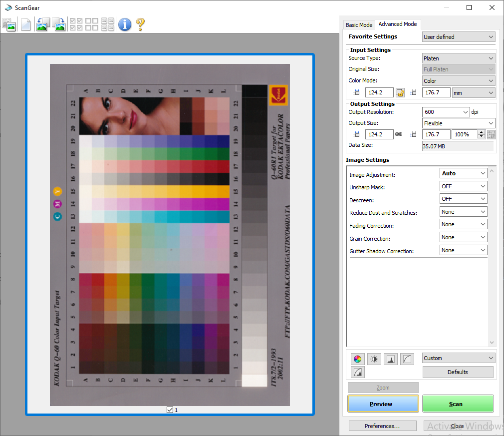Open Reduce Dust and Scratches dropdown
Viewport: 504px width, 436px height.
[x=463, y=212]
